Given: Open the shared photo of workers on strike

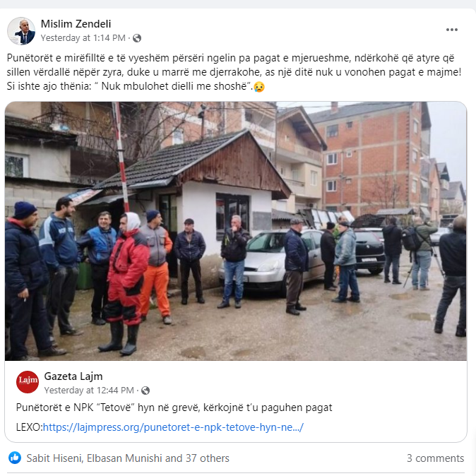Looking at the screenshot, I should point(236,231).
